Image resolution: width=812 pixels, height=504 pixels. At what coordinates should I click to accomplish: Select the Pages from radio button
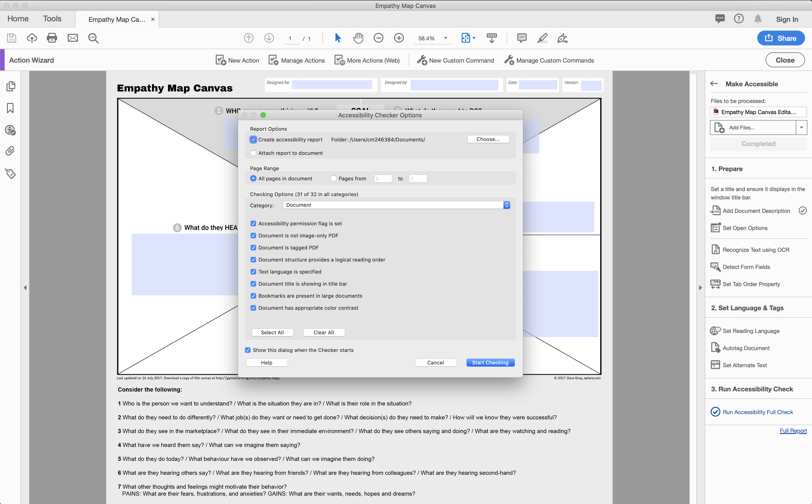tap(333, 178)
